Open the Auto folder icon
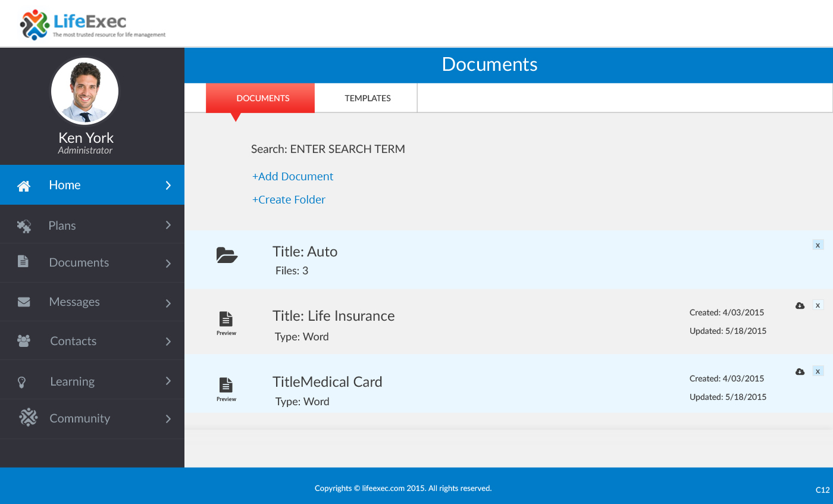Viewport: 833px width, 504px height. pyautogui.click(x=227, y=256)
